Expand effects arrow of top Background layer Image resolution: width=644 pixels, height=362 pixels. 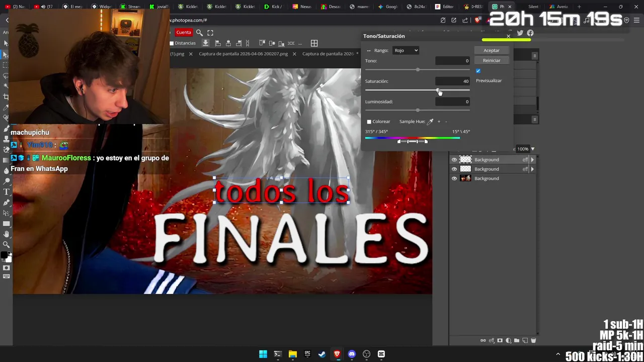coord(532,160)
